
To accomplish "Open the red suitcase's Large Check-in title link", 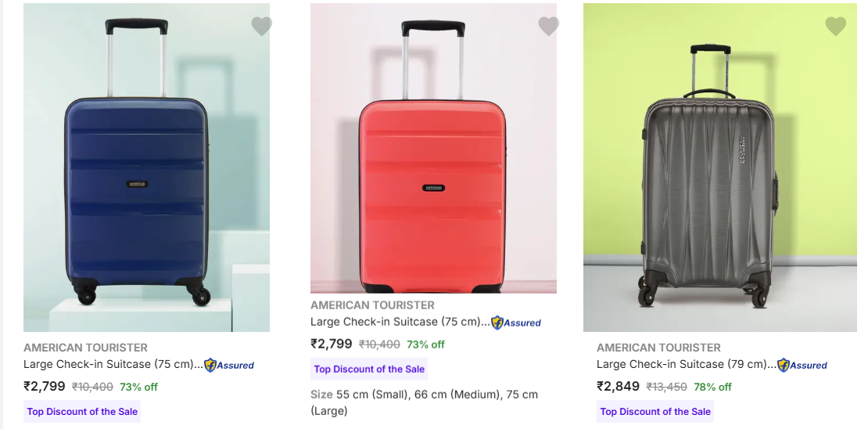I will [399, 322].
